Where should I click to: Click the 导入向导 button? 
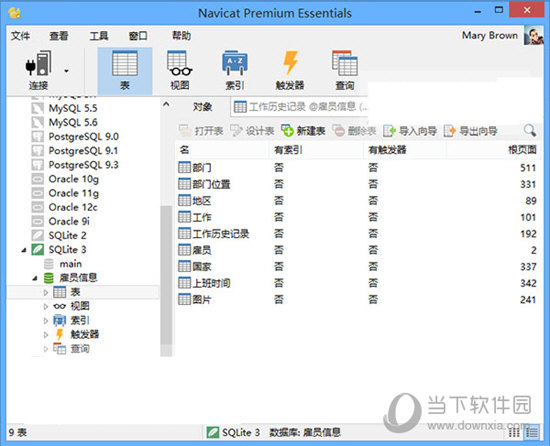click(410, 131)
